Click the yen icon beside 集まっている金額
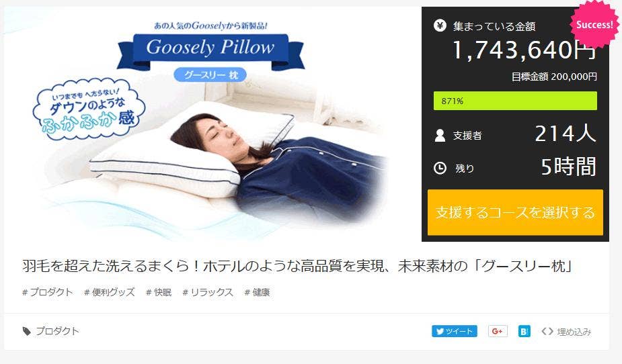This screenshot has width=622, height=364. (x=440, y=26)
